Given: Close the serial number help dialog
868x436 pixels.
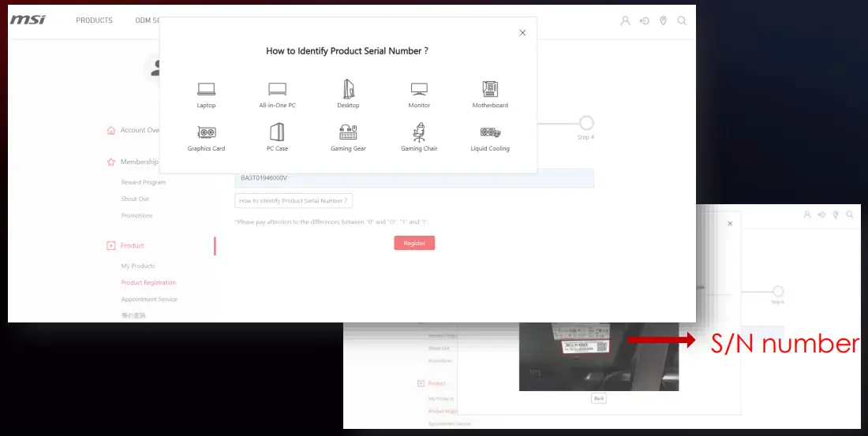Looking at the screenshot, I should point(522,32).
